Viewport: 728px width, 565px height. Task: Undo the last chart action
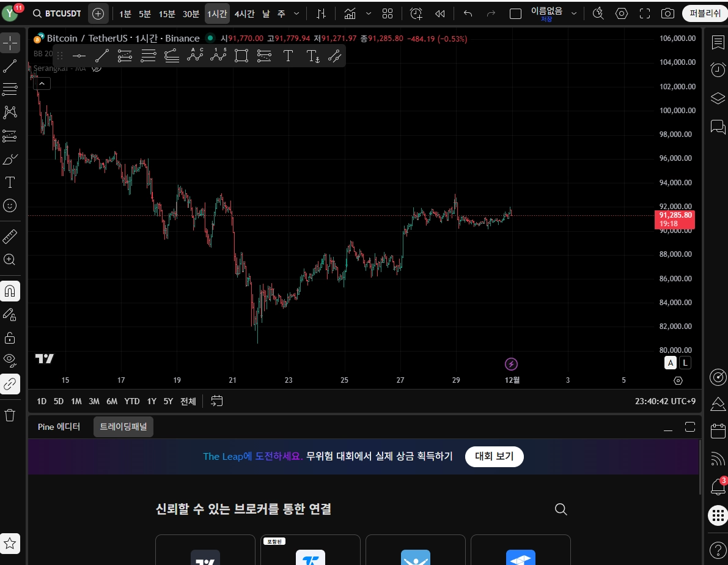[x=468, y=14]
